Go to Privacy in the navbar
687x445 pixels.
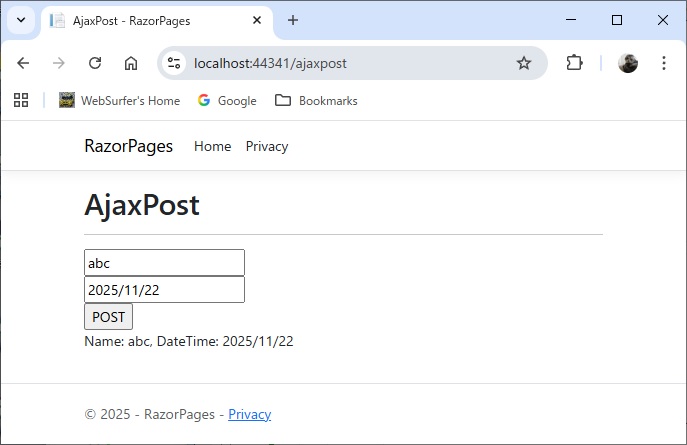coord(267,146)
